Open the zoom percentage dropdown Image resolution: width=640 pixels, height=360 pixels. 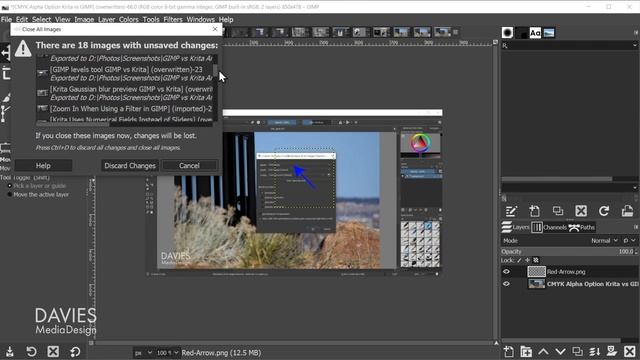tap(167, 353)
